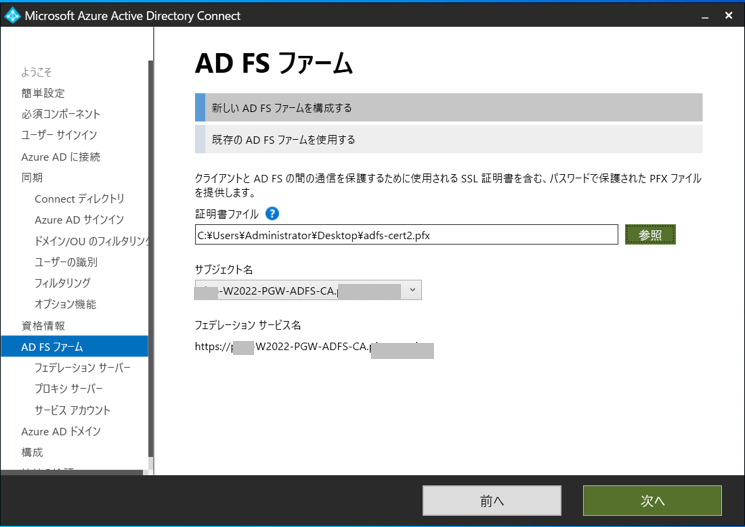Click the サブジェクト名 label
This screenshot has width=745, height=527.
[224, 269]
